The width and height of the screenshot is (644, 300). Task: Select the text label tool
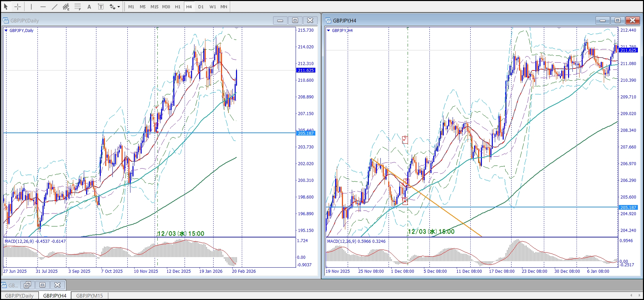pos(101,6)
